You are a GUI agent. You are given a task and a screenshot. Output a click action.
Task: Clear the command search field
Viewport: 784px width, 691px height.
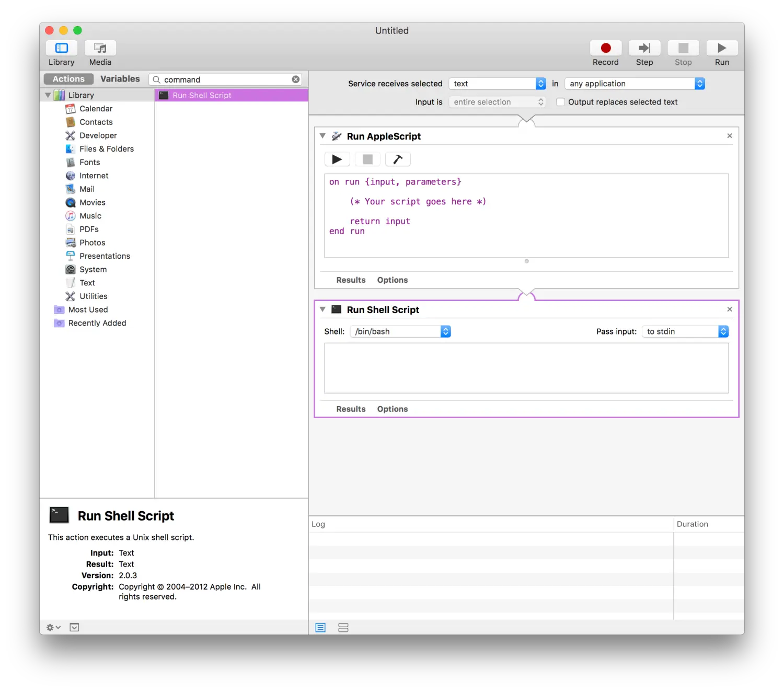[296, 79]
